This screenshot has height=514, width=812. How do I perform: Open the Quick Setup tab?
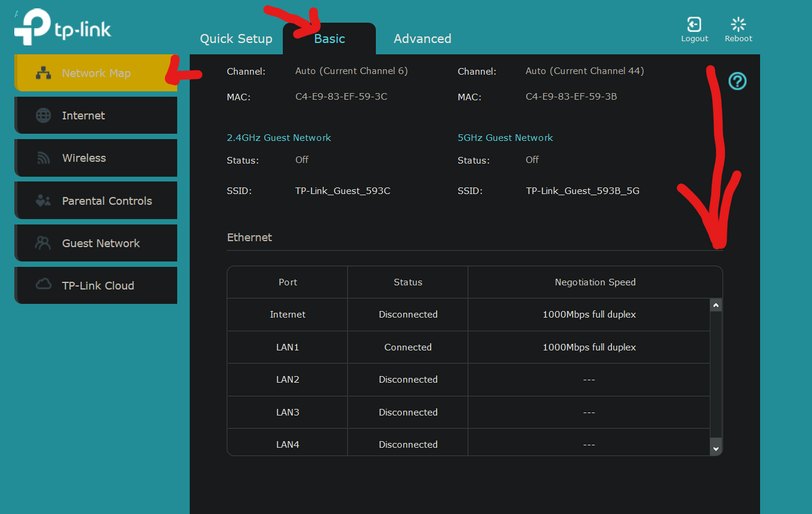(236, 39)
